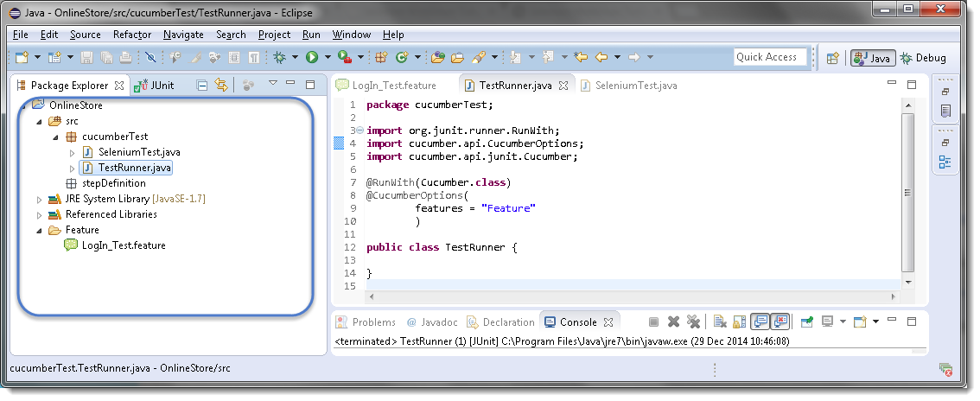
Task: Switch to the Javadoc tab
Action: coord(432,322)
